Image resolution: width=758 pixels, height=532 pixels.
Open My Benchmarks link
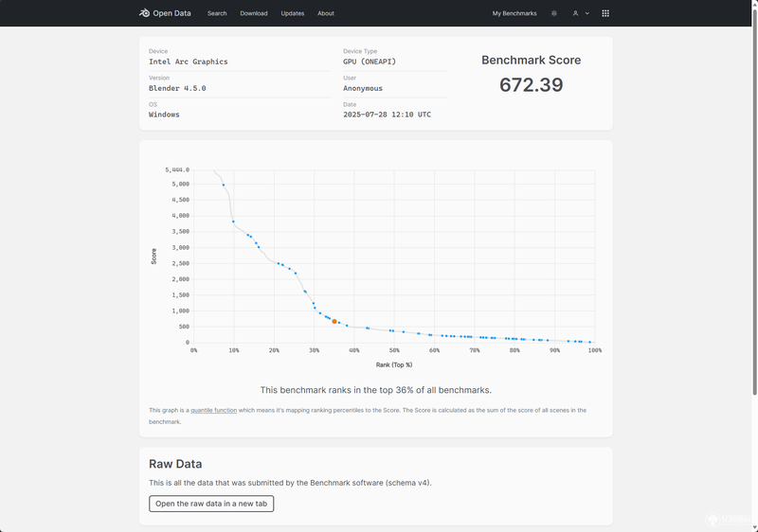[514, 13]
